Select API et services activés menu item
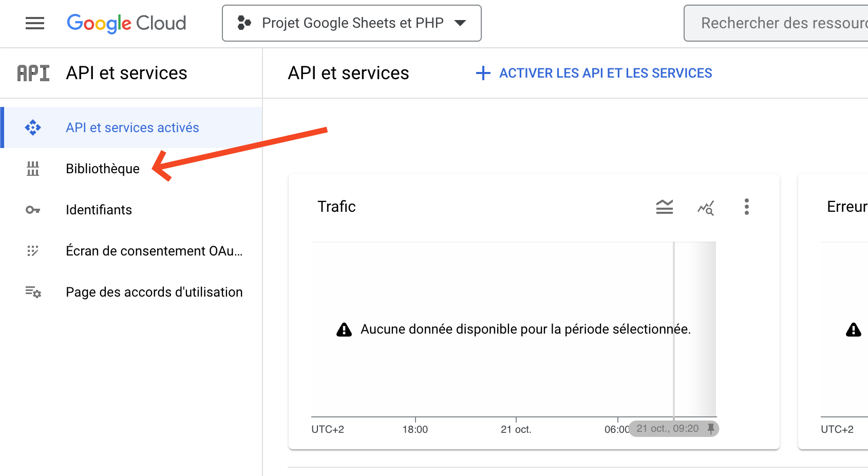The height and width of the screenshot is (476, 868). (x=132, y=127)
